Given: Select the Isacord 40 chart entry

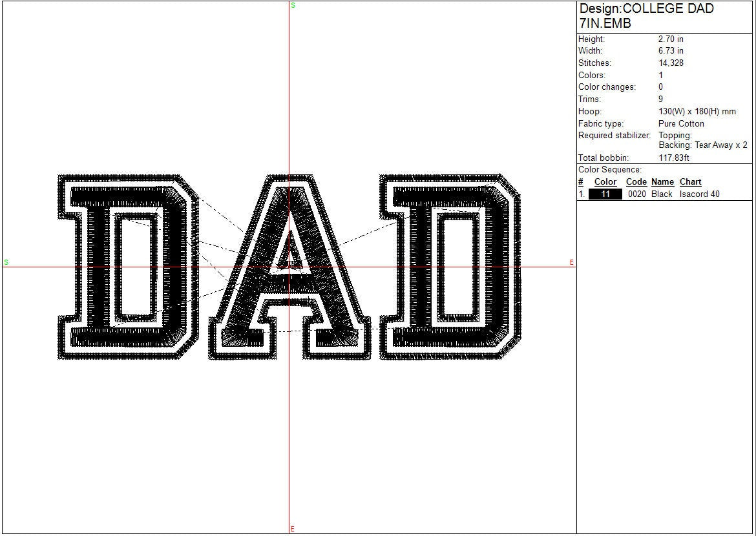Looking at the screenshot, I should point(699,194).
